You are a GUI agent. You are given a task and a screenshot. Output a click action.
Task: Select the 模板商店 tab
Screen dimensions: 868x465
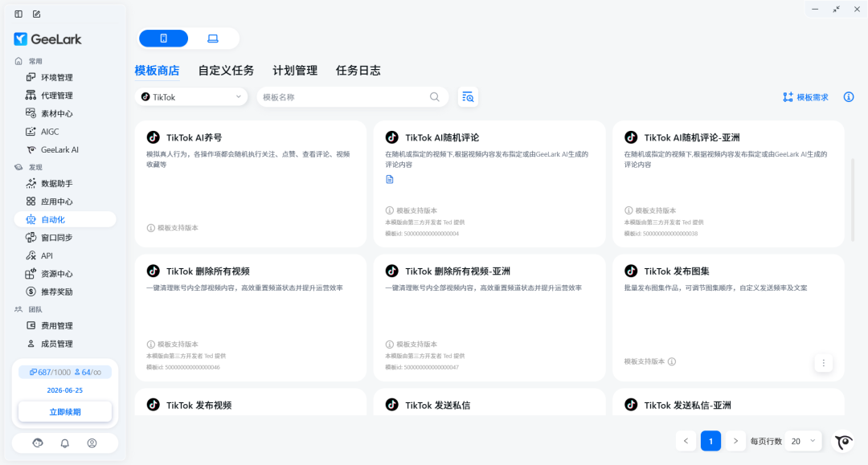(x=158, y=71)
